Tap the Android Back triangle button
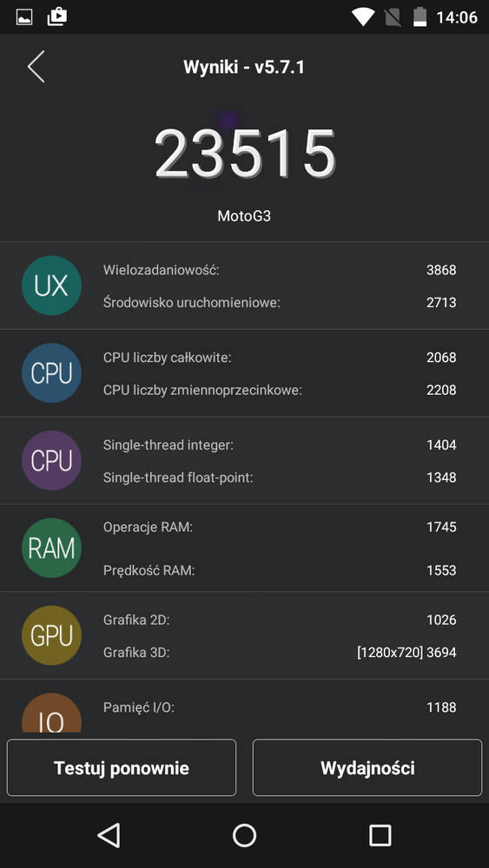Screen dimensions: 489x868 pos(109,835)
